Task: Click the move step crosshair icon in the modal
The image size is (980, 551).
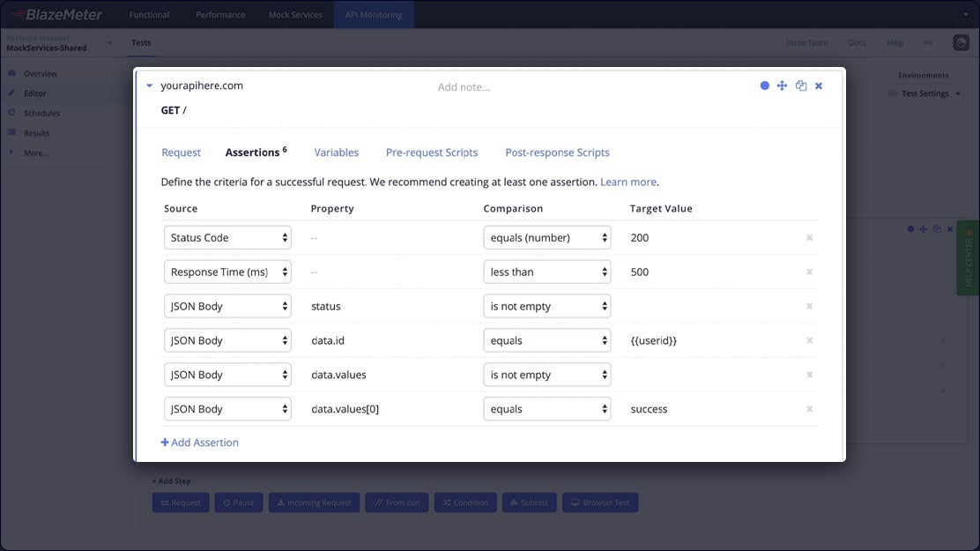Action: (782, 86)
